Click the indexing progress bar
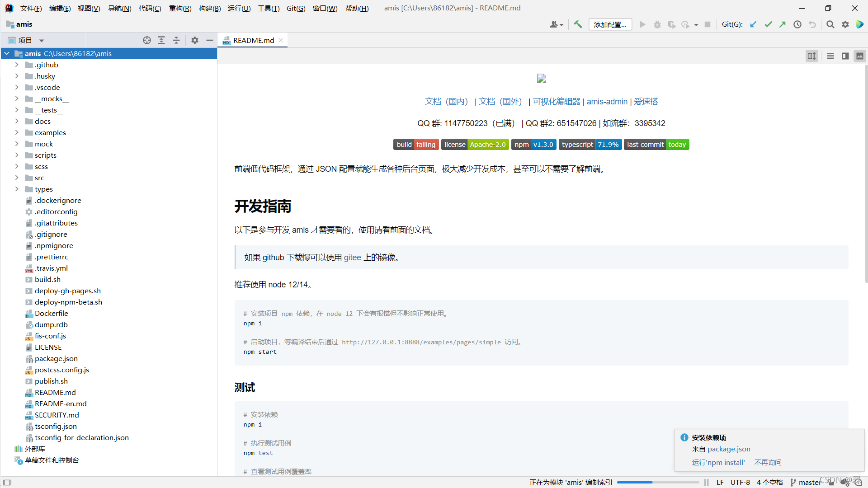The image size is (868, 488). (657, 483)
